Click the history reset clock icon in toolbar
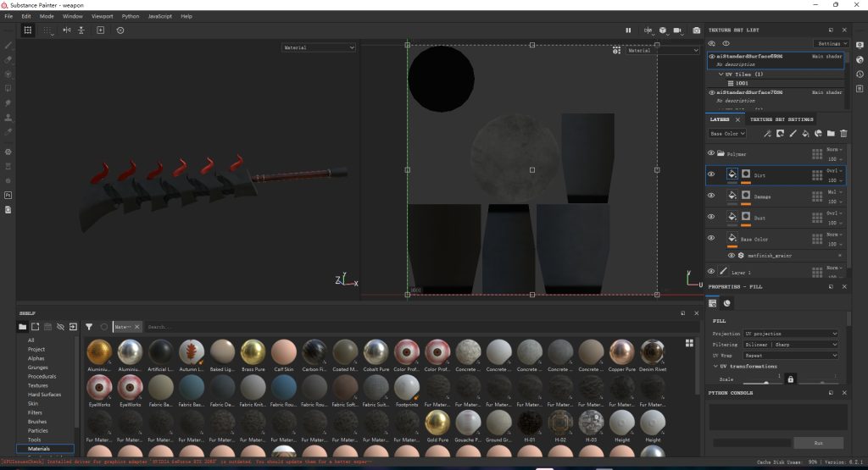Viewport: 868px width, 470px height. (x=120, y=30)
